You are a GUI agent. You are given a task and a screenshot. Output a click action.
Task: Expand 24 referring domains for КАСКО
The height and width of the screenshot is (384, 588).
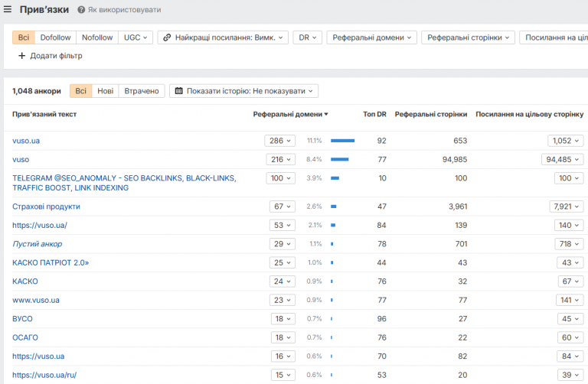pos(282,281)
